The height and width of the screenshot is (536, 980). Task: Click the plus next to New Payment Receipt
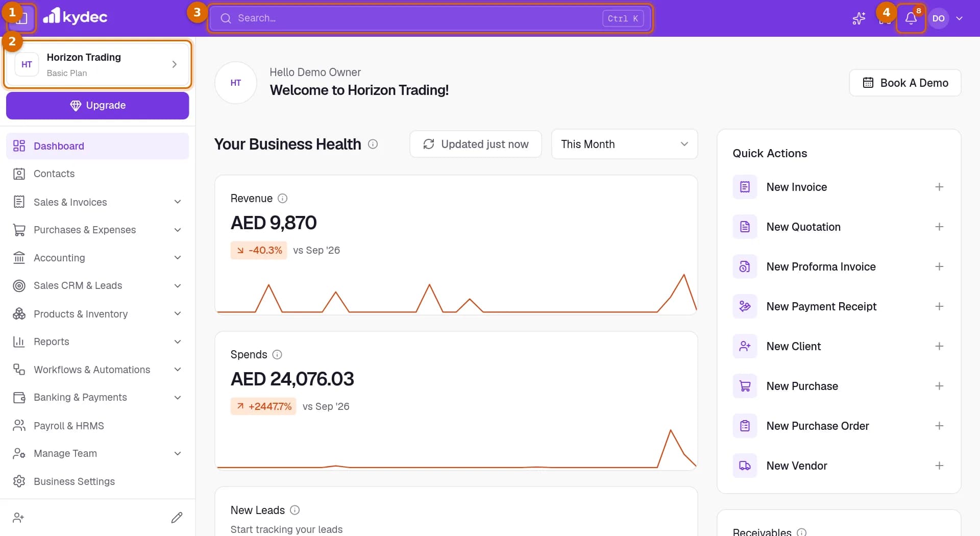pos(939,306)
